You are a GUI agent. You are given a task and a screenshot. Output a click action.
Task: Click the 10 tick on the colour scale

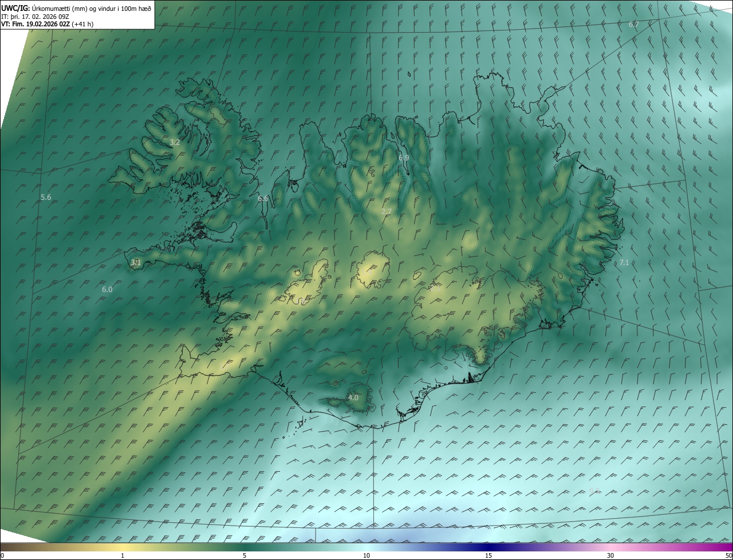point(366,556)
